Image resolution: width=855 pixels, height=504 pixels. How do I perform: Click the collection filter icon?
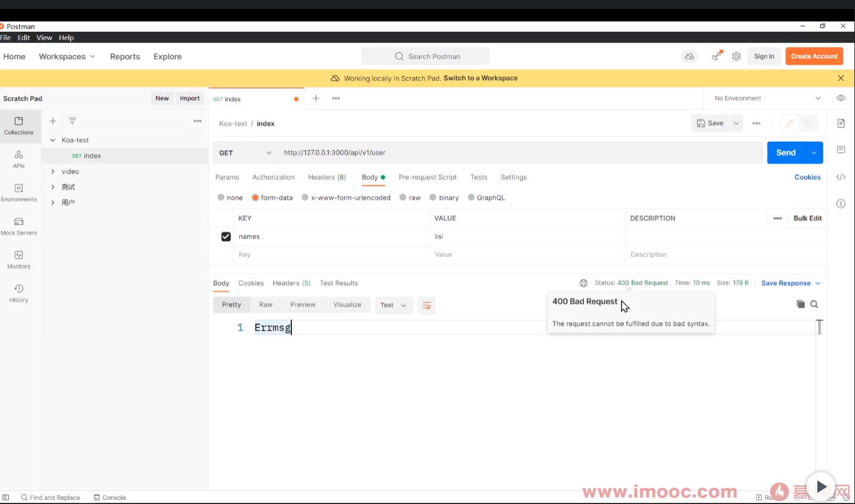point(72,121)
